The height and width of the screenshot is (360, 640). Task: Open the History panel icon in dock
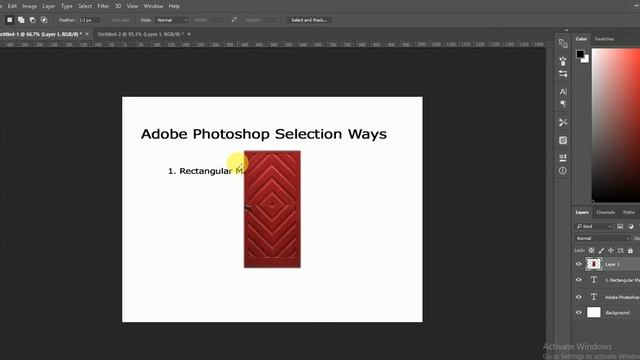563,43
